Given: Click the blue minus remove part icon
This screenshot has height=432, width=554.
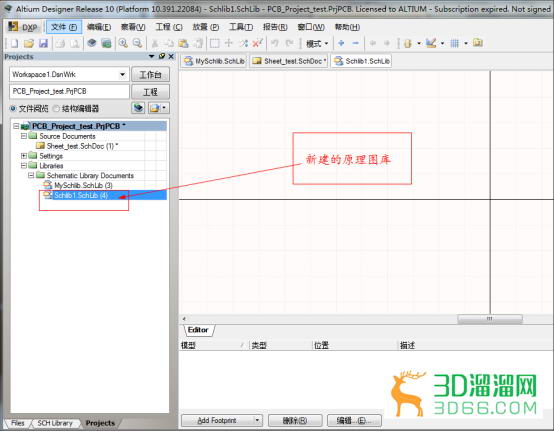Looking at the screenshot, I should [x=356, y=43].
